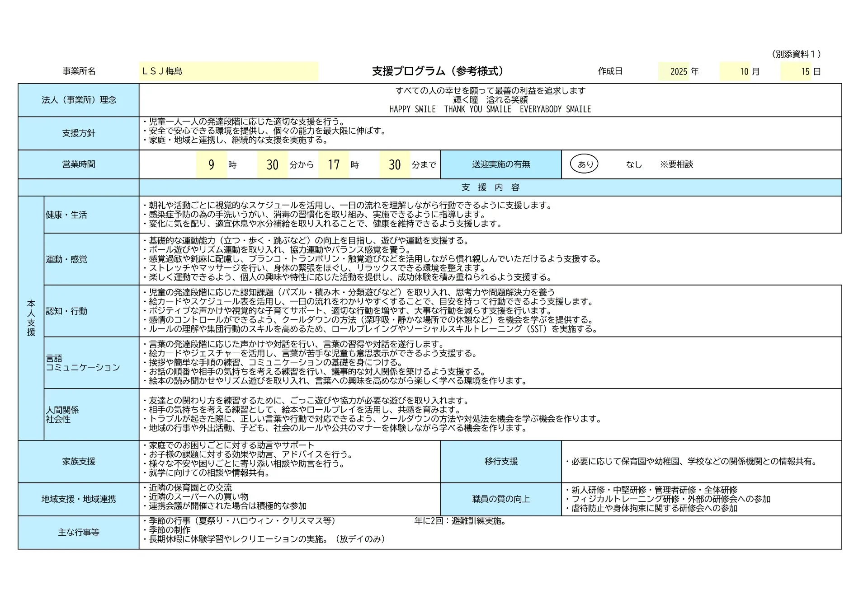Screen dimensions: 868x613
Task: Select the 認知・行動 row label
Action: click(x=66, y=311)
